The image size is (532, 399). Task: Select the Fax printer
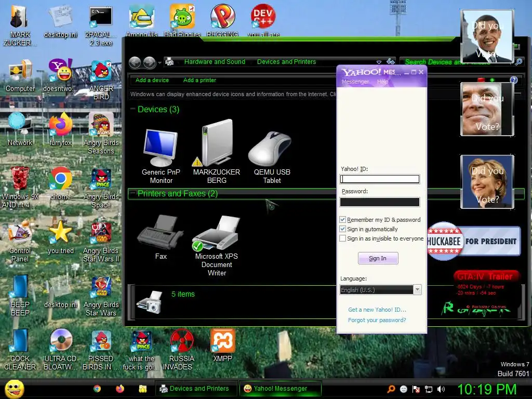[161, 237]
